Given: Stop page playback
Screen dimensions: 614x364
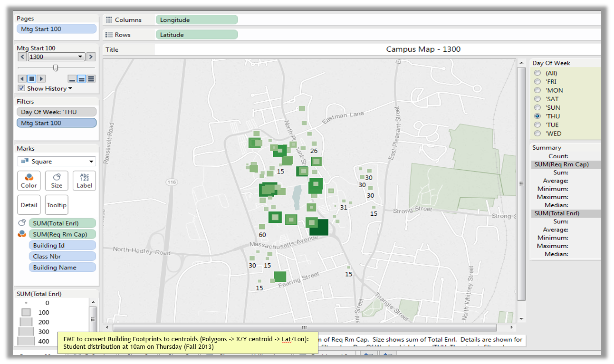Looking at the screenshot, I should pyautogui.click(x=32, y=78).
